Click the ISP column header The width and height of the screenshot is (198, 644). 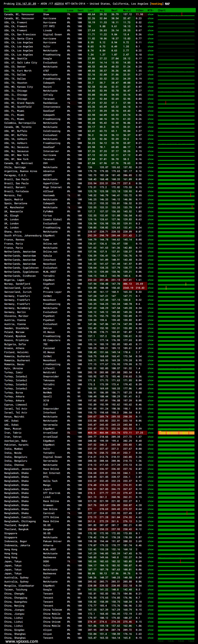pyautogui.click(x=46, y=10)
